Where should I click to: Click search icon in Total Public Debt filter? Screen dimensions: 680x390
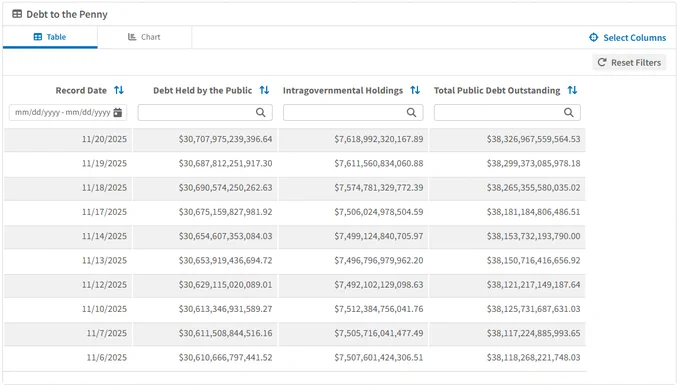[569, 113]
